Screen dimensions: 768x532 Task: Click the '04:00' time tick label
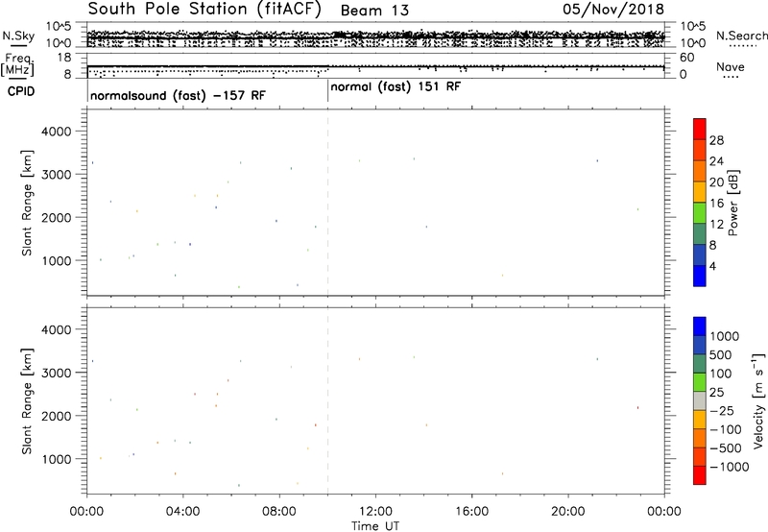[x=182, y=512]
